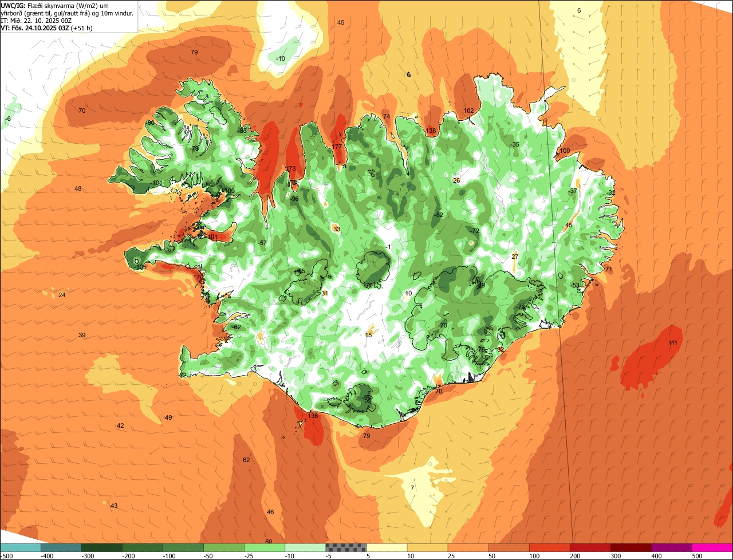Image resolution: width=733 pixels, height=560 pixels.
Task: Click the title line "UWC/IG: Flæði skynvarma (W/m2) um"
Action: [54, 5]
